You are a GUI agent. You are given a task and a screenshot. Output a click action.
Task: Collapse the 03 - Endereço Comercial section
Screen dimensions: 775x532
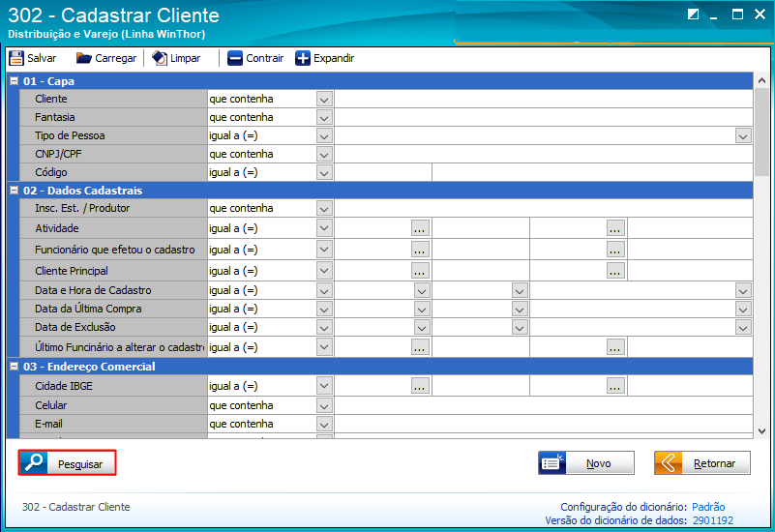point(15,366)
